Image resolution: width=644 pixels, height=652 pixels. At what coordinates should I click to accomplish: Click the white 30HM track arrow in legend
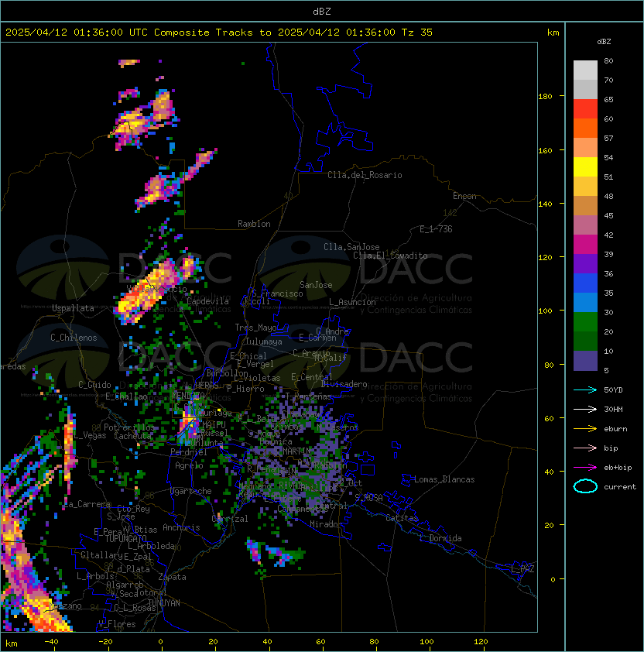[585, 409]
